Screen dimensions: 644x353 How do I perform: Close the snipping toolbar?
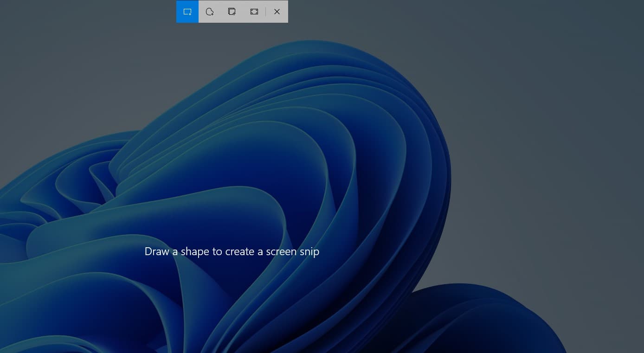pyautogui.click(x=277, y=12)
